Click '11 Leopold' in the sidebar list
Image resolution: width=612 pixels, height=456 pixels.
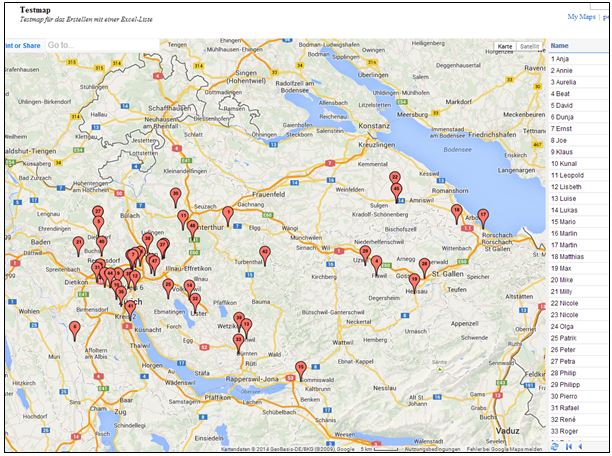[579, 175]
